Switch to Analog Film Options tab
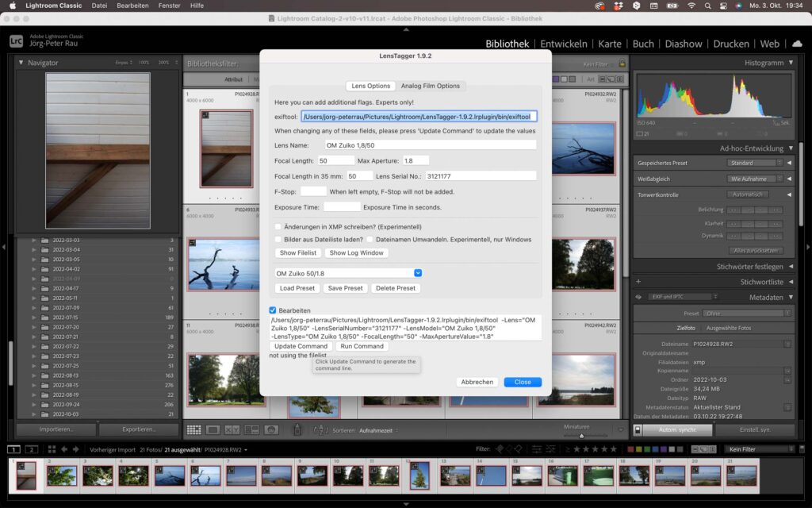Image resolution: width=812 pixels, height=508 pixels. coord(431,86)
